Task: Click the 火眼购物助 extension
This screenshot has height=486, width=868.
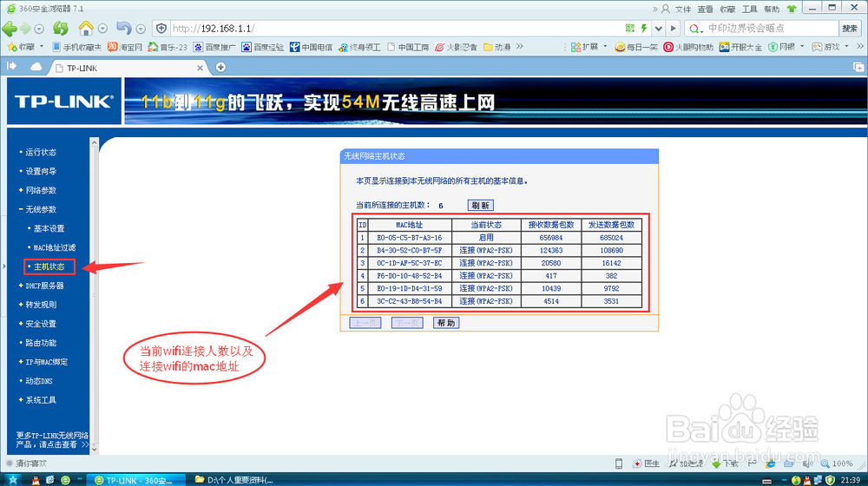Action: coord(688,47)
